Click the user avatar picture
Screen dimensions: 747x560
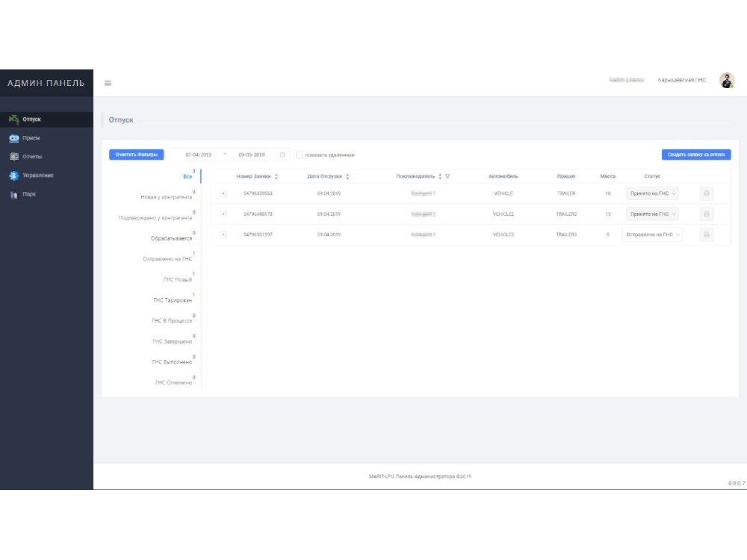click(x=726, y=81)
